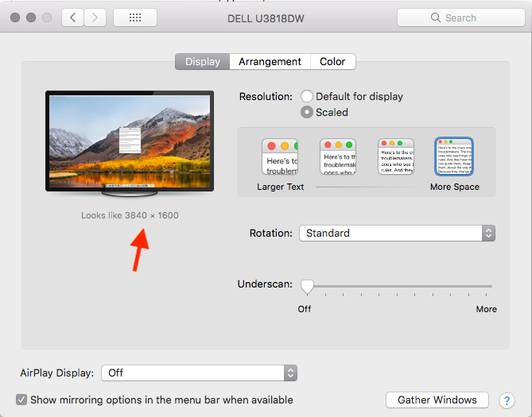The image size is (532, 417).
Task: Go back with the left chevron button
Action: tap(72, 17)
